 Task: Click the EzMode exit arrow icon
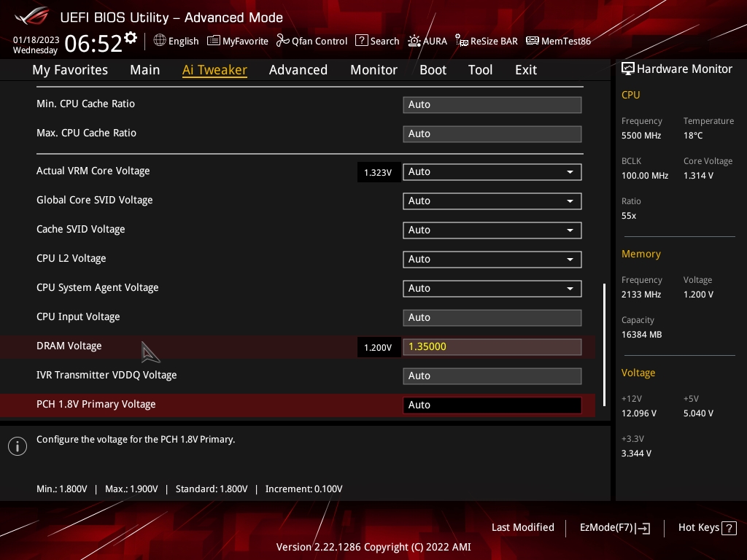click(643, 528)
